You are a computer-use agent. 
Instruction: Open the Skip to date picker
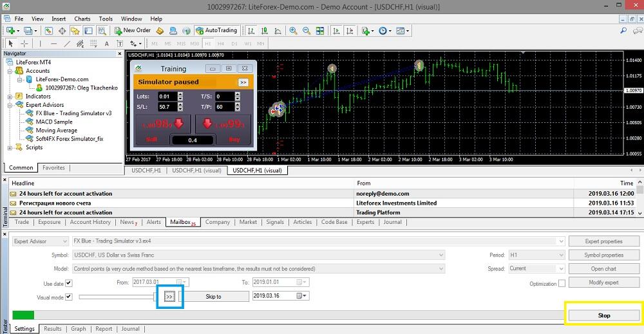(301, 296)
